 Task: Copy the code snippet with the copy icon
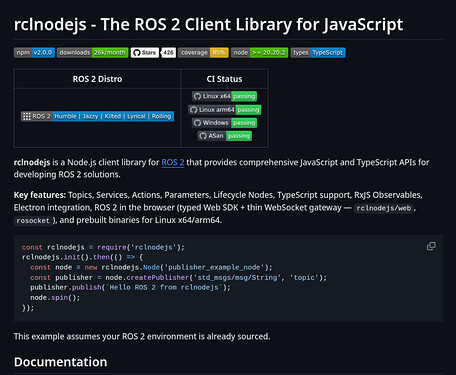click(431, 246)
